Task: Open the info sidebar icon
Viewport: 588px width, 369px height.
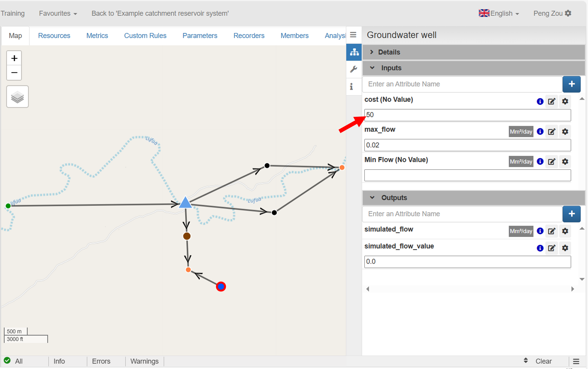Action: pyautogui.click(x=351, y=87)
